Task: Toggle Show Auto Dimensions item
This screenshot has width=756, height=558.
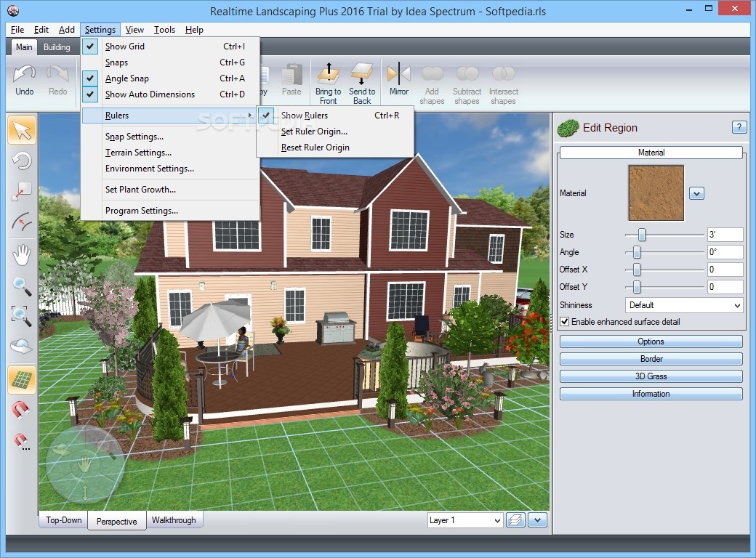Action: pos(171,94)
